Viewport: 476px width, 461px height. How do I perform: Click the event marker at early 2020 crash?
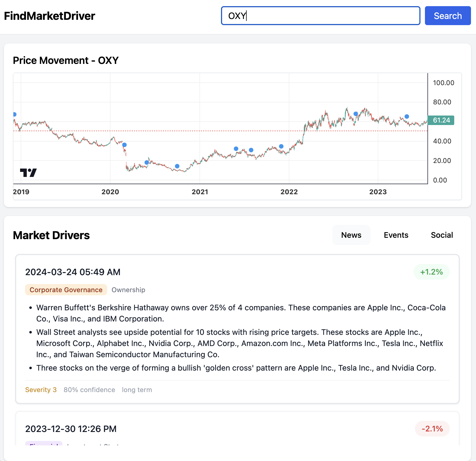coord(124,145)
